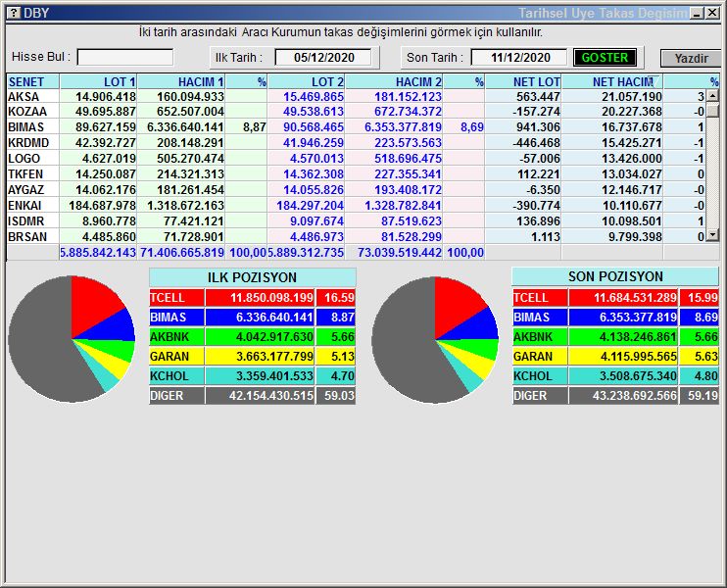Click gray DIGER swatch in SON POZISYON
This screenshot has height=588, width=727.
click(540, 396)
